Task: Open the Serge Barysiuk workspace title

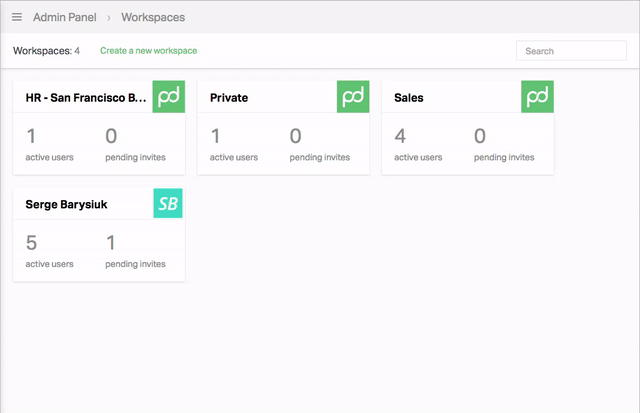Action: (x=66, y=204)
